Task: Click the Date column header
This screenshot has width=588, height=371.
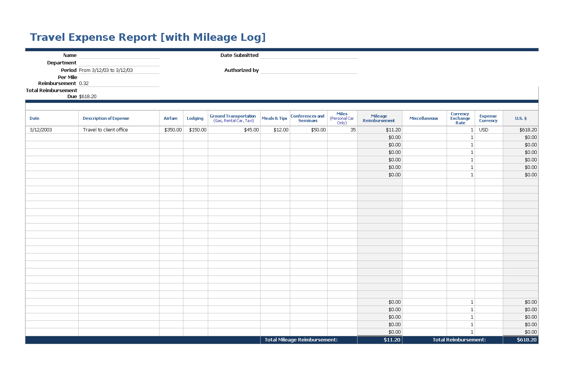Action: (52, 118)
